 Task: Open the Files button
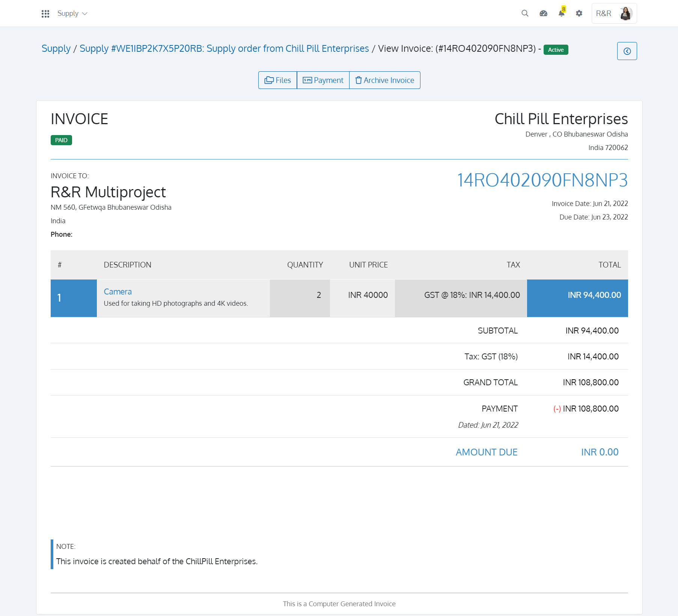277,80
